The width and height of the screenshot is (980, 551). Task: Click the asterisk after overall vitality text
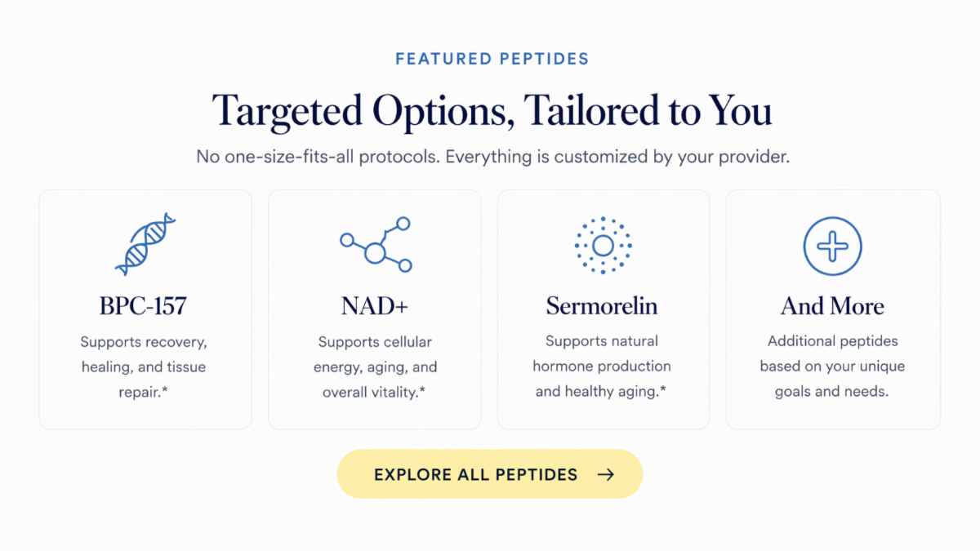[x=421, y=390]
